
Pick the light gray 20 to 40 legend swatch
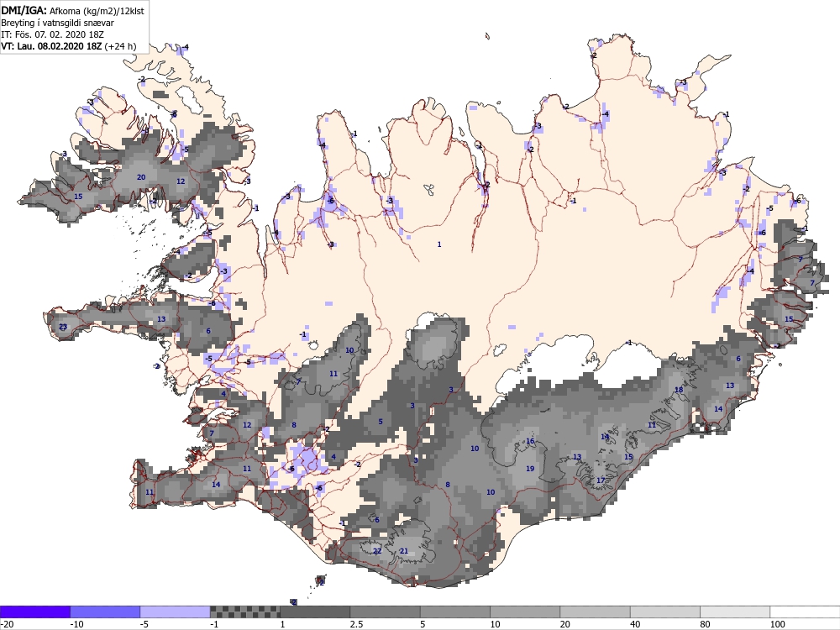(x=596, y=612)
